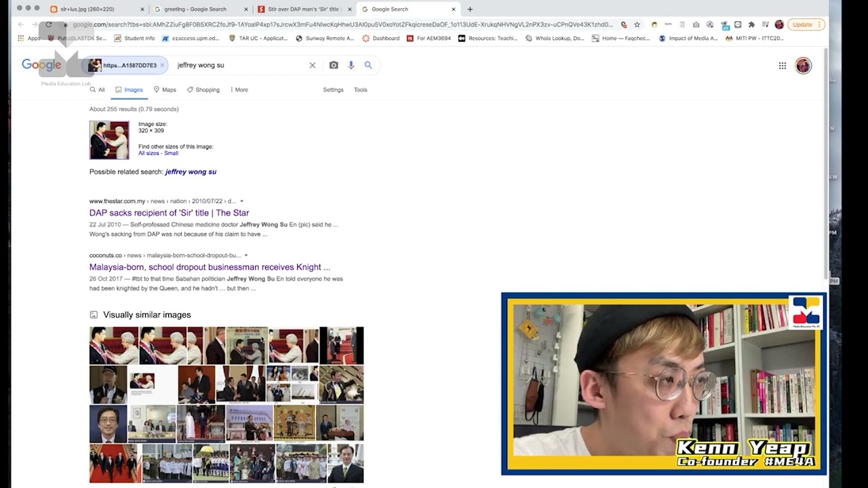Switch to All results tab
Screen dimensions: 868x488
[x=98, y=89]
